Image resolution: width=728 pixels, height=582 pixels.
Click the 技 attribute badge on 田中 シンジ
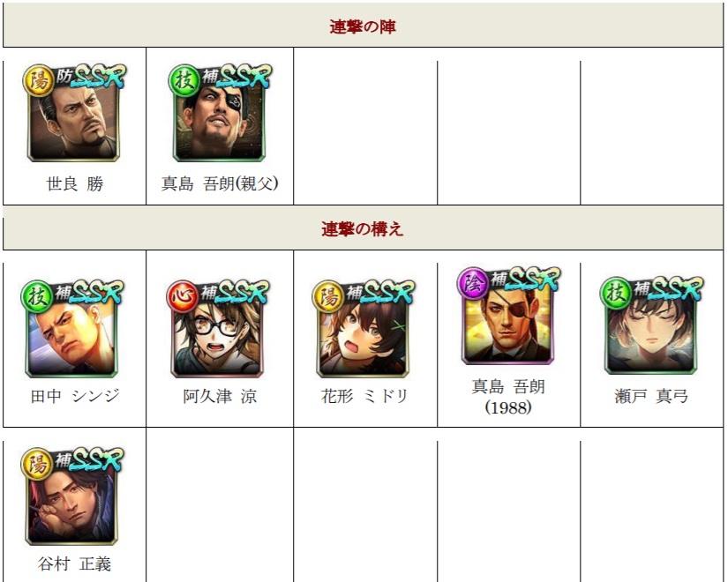(36, 295)
